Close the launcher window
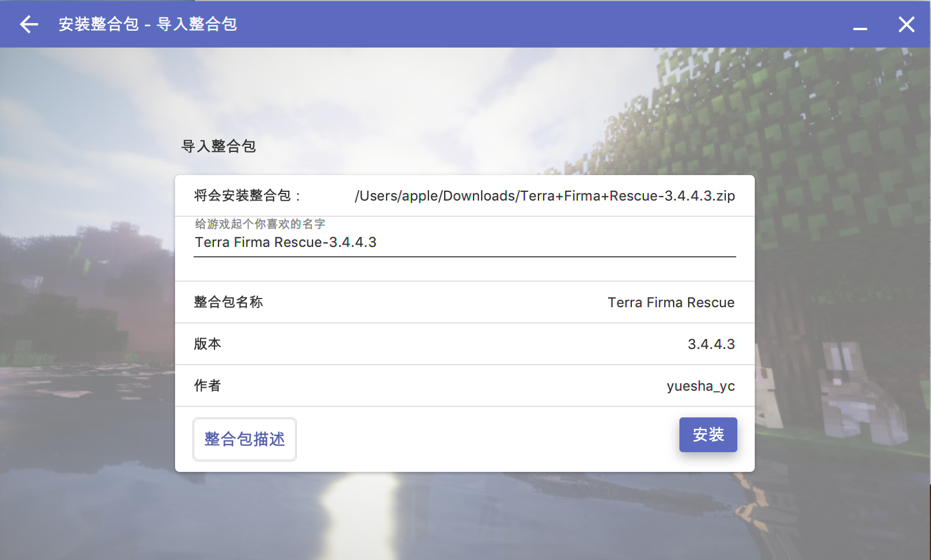Image resolution: width=931 pixels, height=560 pixels. pyautogui.click(x=907, y=24)
